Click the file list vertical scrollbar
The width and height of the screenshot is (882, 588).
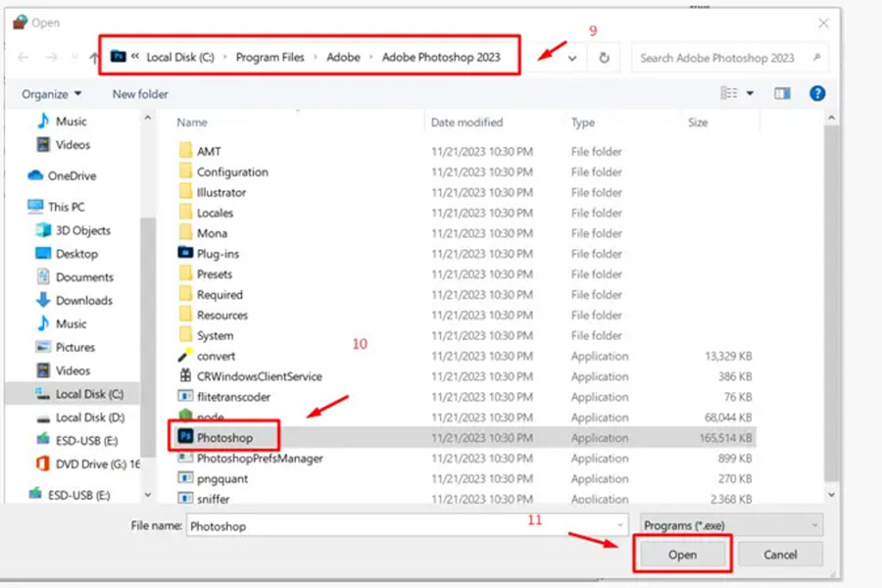tap(831, 304)
